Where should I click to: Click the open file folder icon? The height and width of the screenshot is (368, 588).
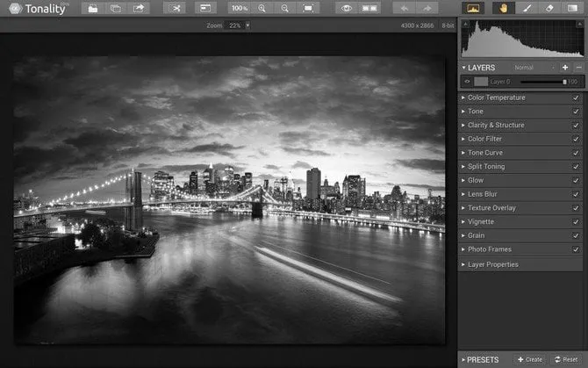point(93,8)
